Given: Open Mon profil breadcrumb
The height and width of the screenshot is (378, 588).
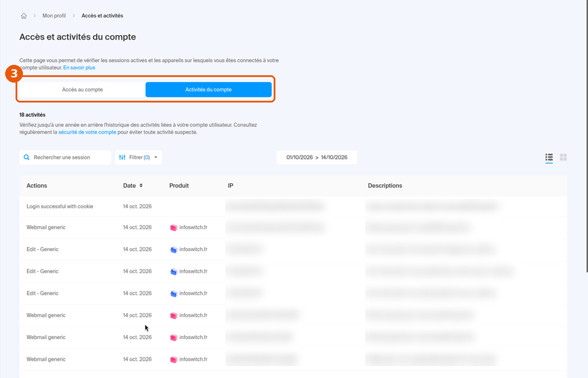Looking at the screenshot, I should tap(54, 16).
